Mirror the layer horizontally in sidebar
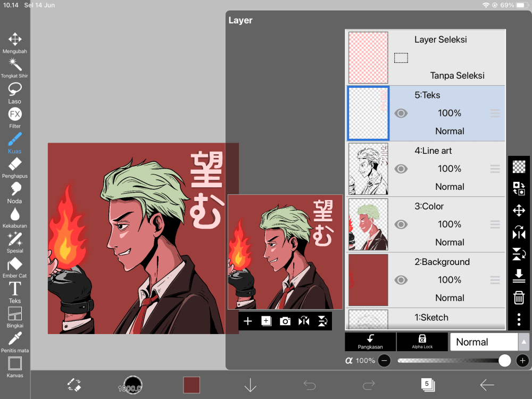Screen dimensions: 532x399 519,232
